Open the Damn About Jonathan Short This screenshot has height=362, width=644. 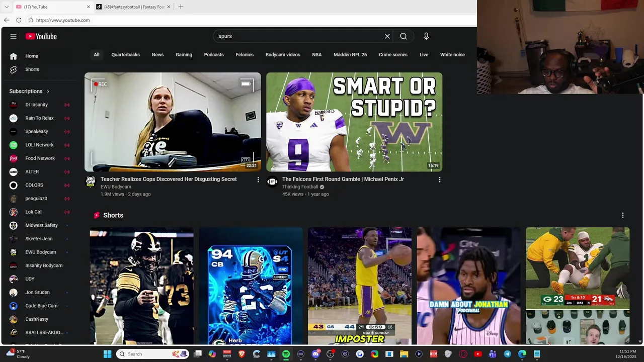point(469,286)
